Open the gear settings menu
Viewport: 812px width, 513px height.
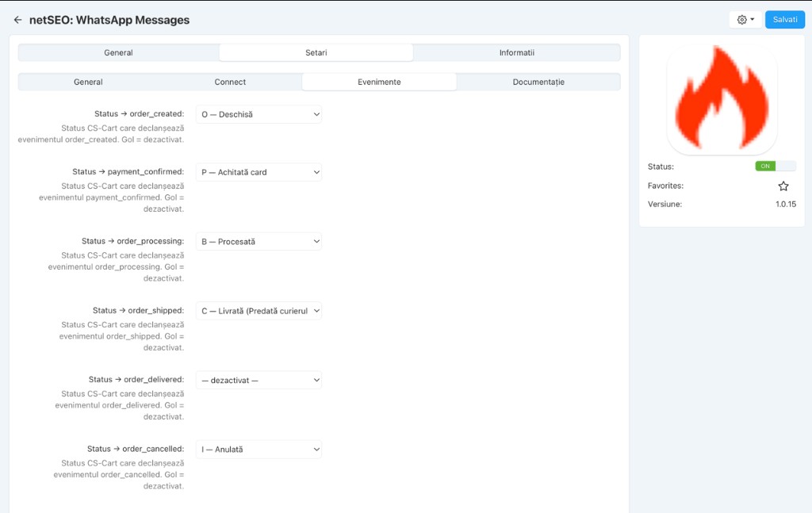pyautogui.click(x=745, y=20)
